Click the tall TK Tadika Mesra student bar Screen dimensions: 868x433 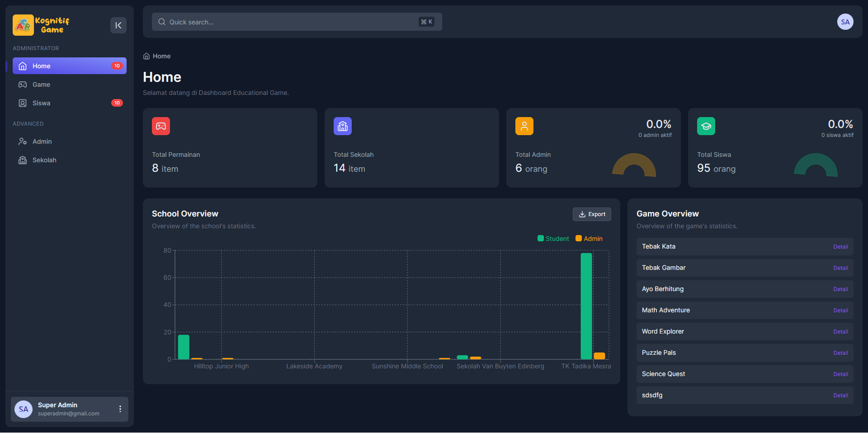pyautogui.click(x=586, y=306)
